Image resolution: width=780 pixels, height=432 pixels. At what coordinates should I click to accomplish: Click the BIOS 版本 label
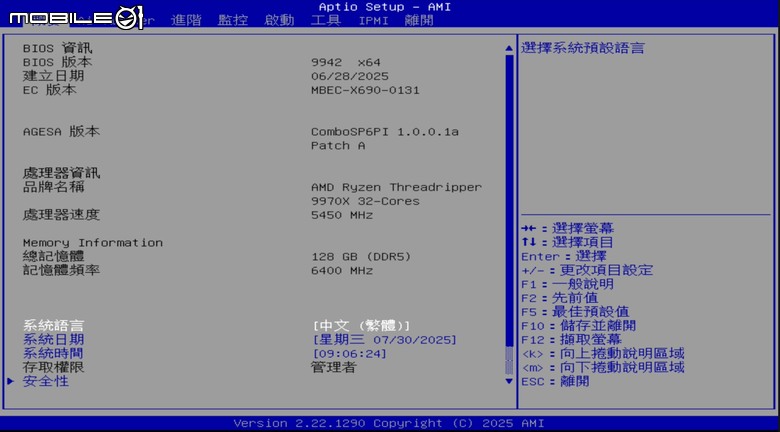click(x=57, y=62)
